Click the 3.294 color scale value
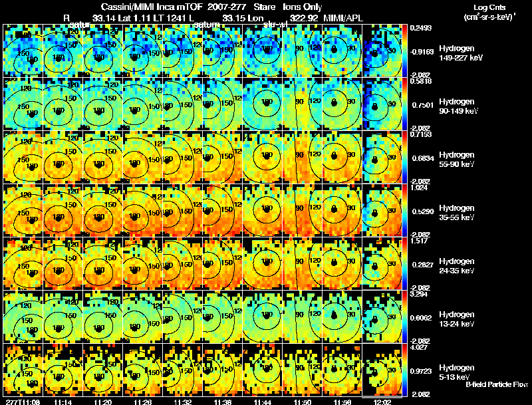532x405 pixels. click(419, 294)
